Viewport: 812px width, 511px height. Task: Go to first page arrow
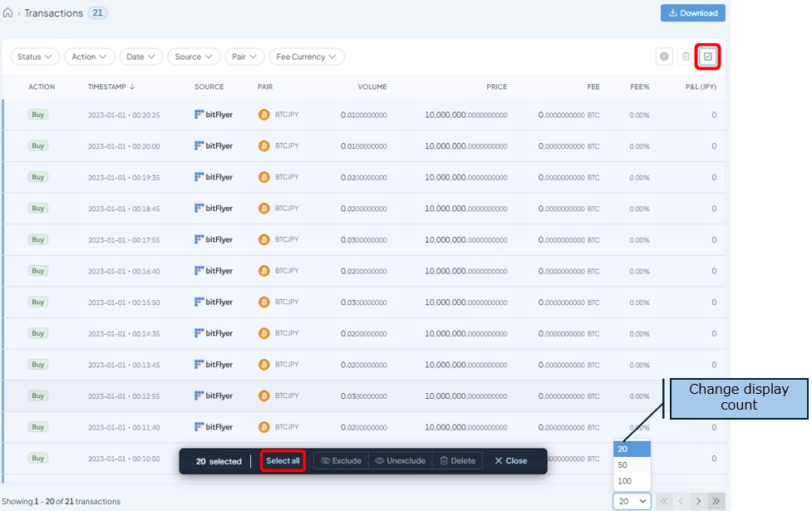click(664, 501)
